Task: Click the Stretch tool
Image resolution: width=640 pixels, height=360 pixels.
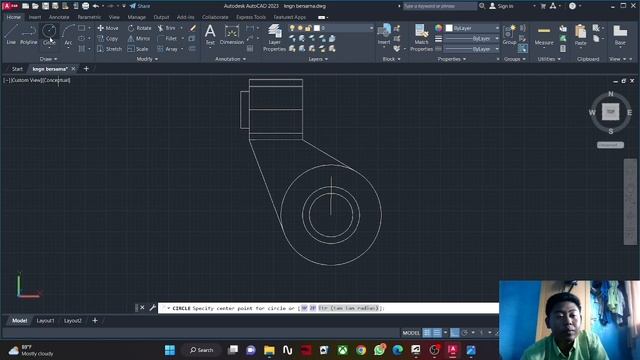Action: pyautogui.click(x=109, y=49)
